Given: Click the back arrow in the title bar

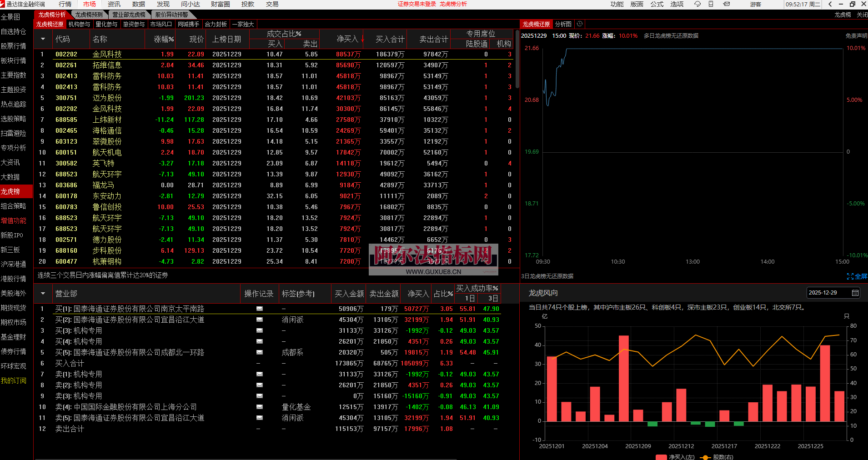Looking at the screenshot, I should pos(830,4).
